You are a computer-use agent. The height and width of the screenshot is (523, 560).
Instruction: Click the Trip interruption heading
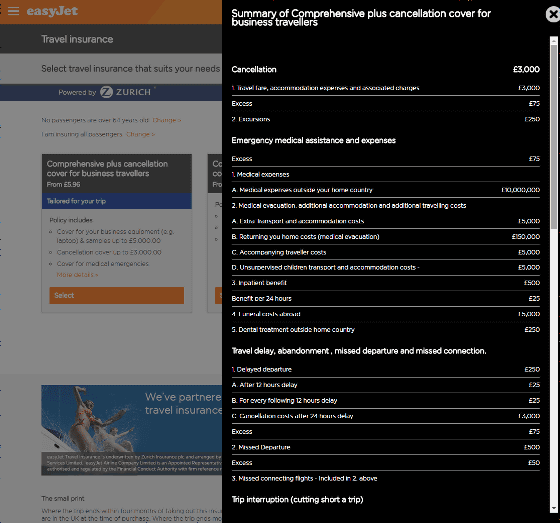pos(297,499)
